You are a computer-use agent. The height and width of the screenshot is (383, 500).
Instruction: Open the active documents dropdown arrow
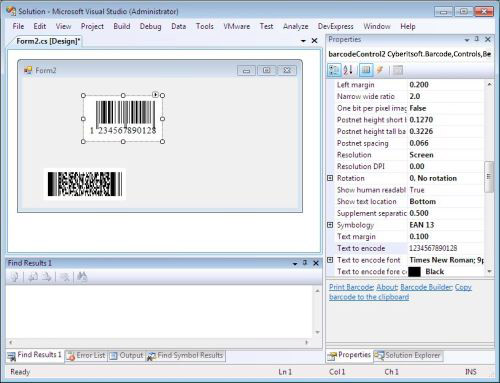point(303,41)
